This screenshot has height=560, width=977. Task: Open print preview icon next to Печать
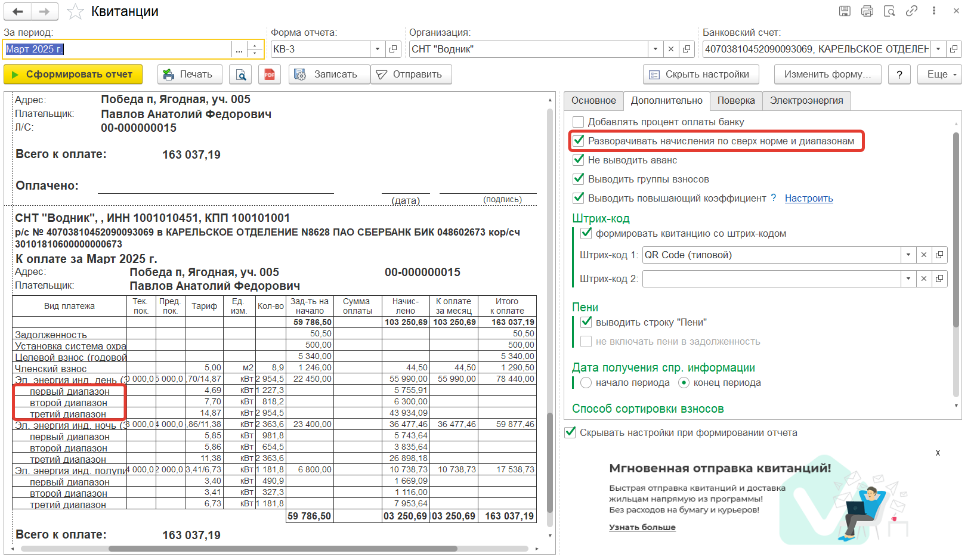click(240, 75)
